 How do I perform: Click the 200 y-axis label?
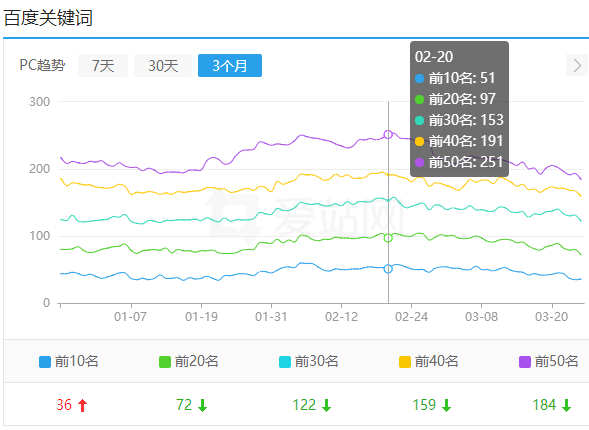(x=40, y=169)
